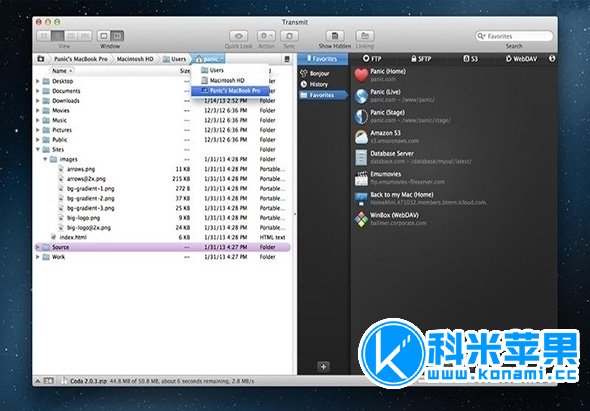This screenshot has width=590, height=411.
Task: Select Favorites in the sidebar list
Action: tap(323, 95)
